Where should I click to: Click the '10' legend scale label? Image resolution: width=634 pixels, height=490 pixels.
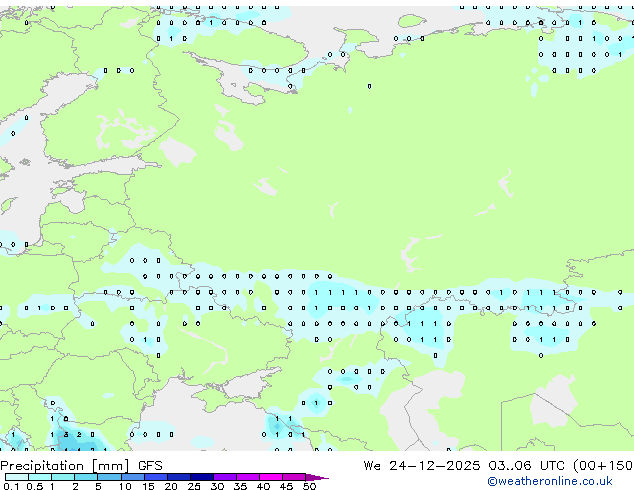pyautogui.click(x=125, y=486)
